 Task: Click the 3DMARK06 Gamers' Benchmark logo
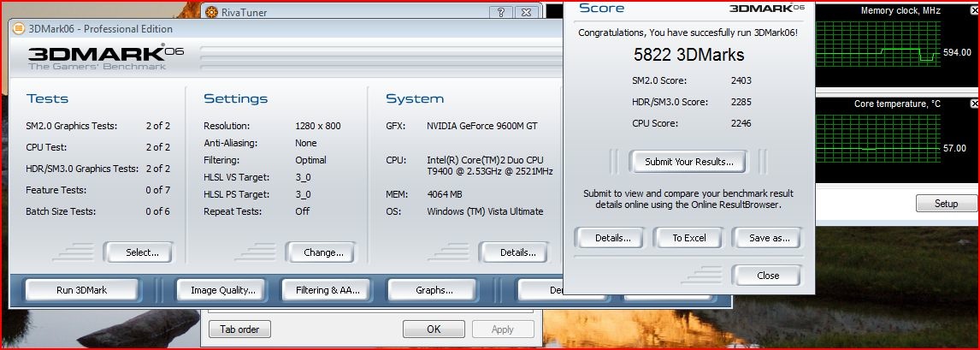(106, 56)
